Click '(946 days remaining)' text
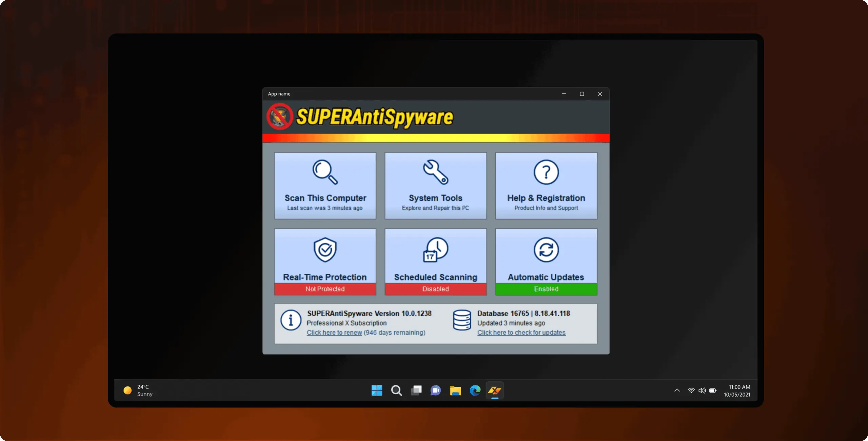Screen dimensions: 868x441 pos(394,333)
